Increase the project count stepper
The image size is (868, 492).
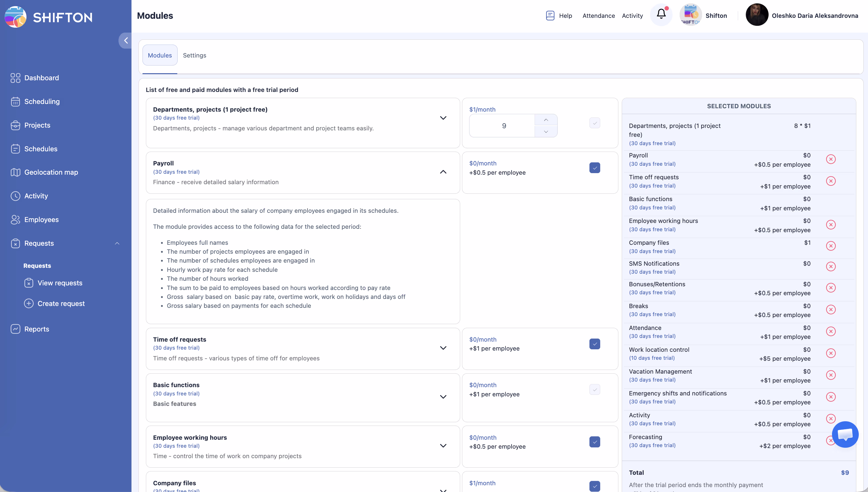click(x=546, y=120)
